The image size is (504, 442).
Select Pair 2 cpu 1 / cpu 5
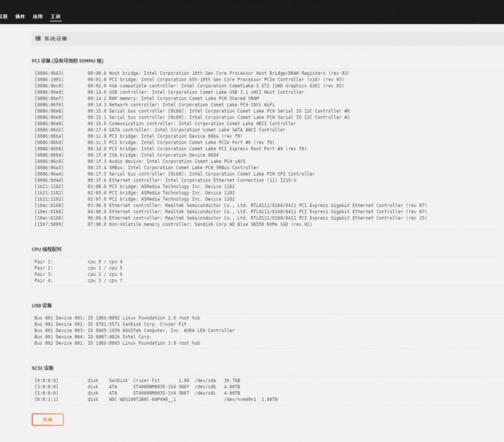[x=78, y=268]
